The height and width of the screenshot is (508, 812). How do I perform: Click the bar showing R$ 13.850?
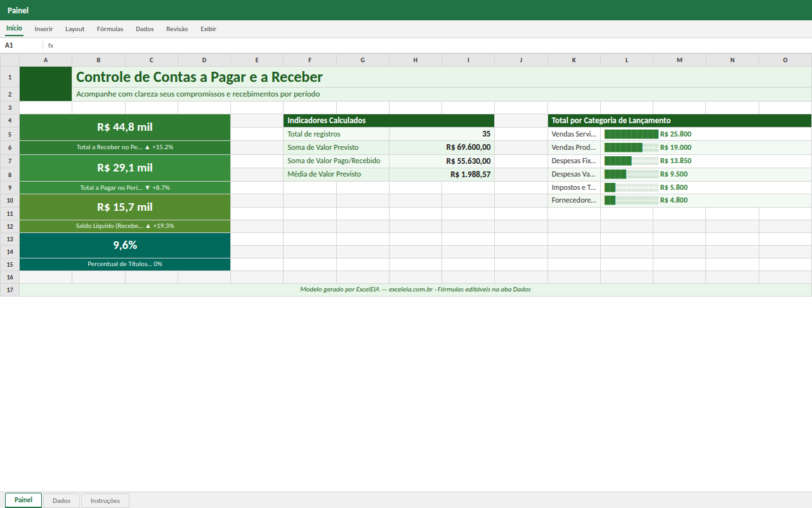pos(706,161)
